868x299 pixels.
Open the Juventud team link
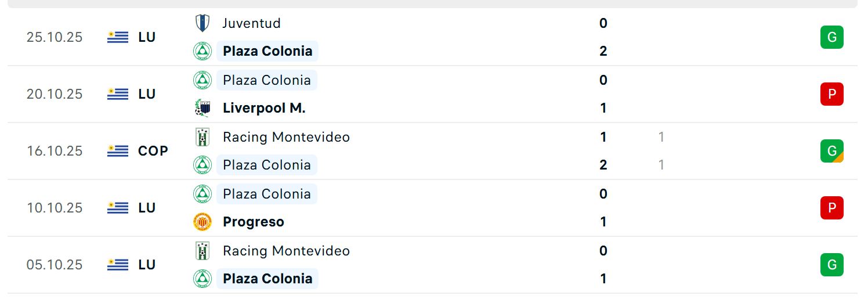251,23
